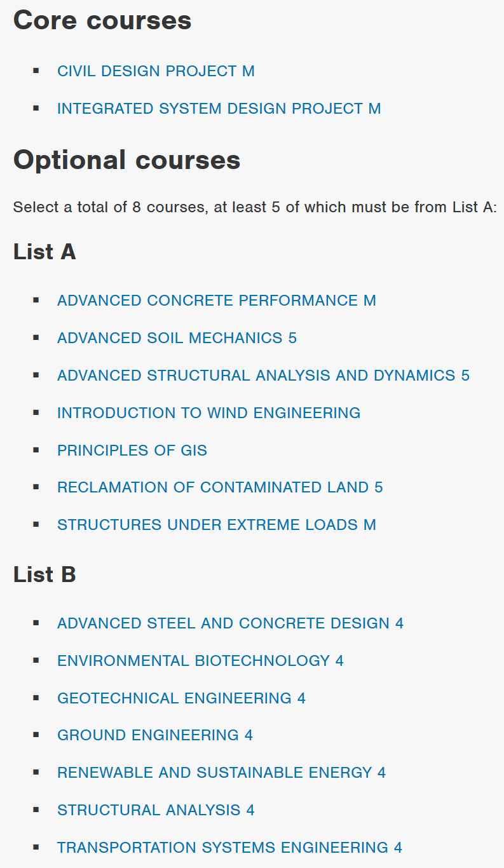This screenshot has width=504, height=868.
Task: Open Structures Under Extreme Loads M
Action: pos(216,525)
